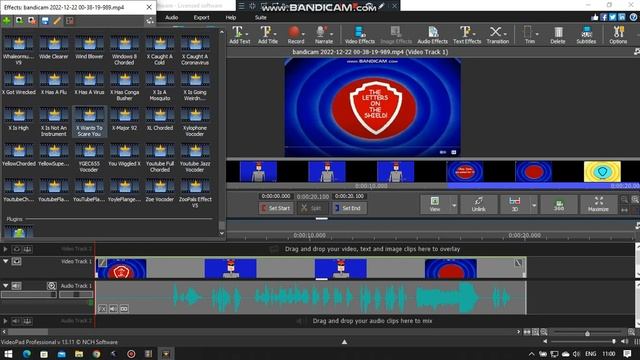Click the pencil edit effect icon

click(x=57, y=20)
